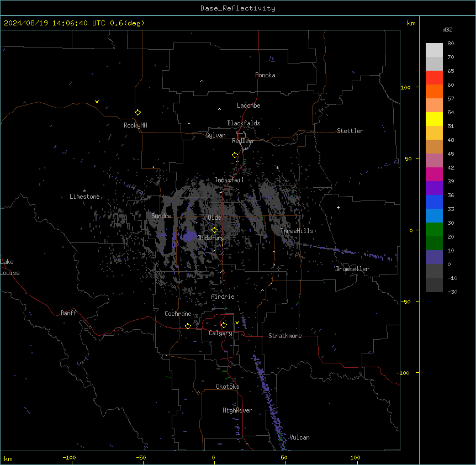
Task: Click the Didsbury town label
Action: (211, 238)
